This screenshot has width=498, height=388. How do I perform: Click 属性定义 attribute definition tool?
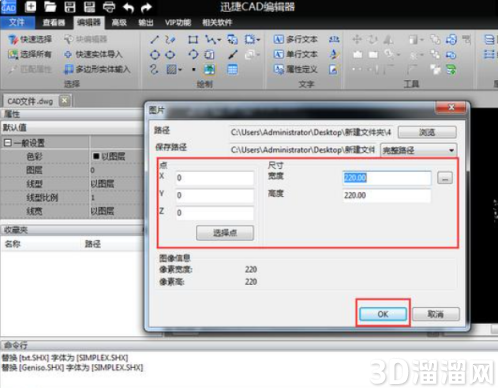pos(296,69)
